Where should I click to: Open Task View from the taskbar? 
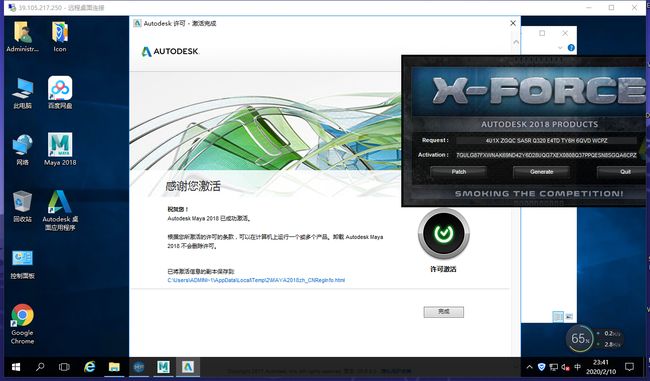64,367
